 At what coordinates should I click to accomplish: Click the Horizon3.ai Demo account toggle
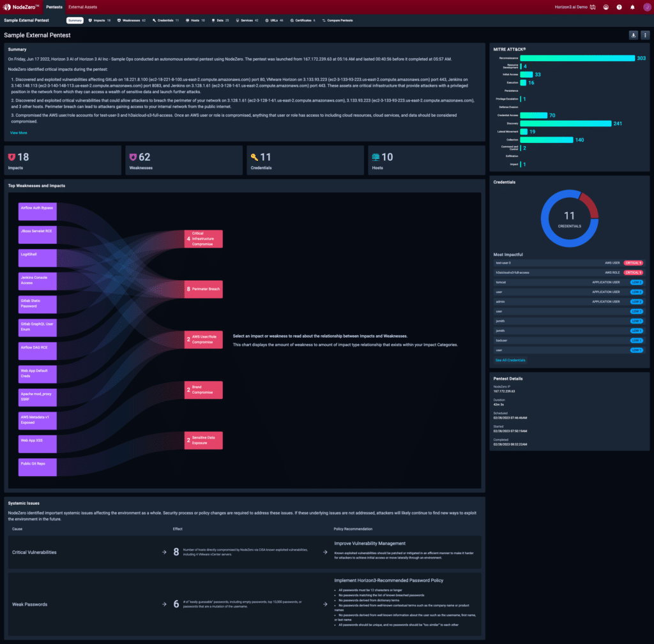[572, 7]
